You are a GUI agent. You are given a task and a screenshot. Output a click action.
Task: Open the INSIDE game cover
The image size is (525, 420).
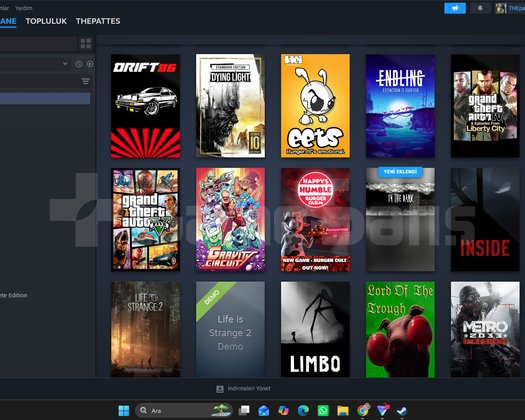coord(485,220)
